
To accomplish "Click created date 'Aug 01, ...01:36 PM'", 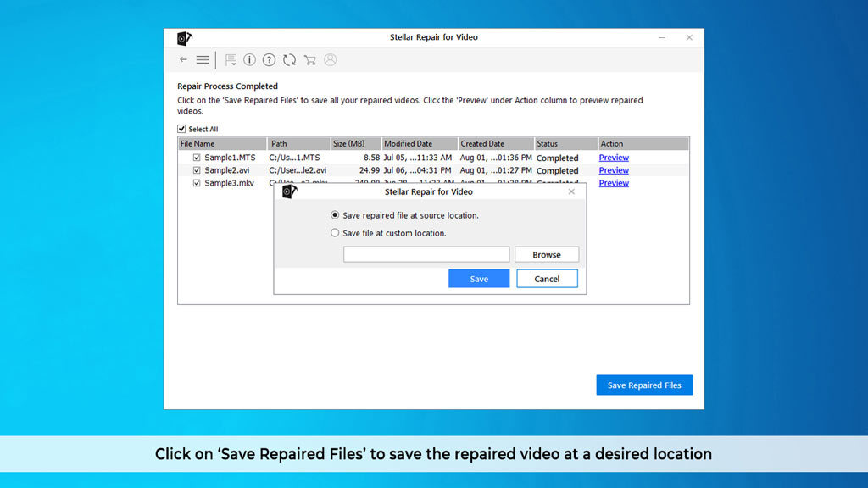I will coord(496,158).
